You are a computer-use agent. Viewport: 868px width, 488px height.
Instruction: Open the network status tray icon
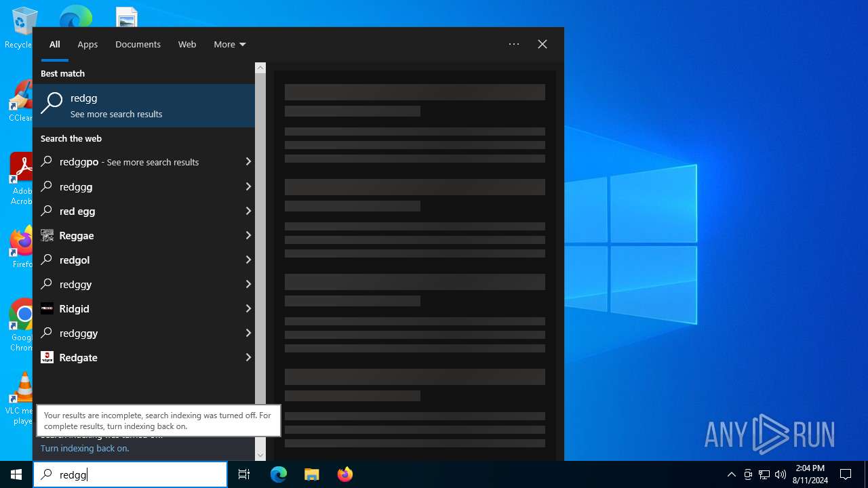coord(764,474)
